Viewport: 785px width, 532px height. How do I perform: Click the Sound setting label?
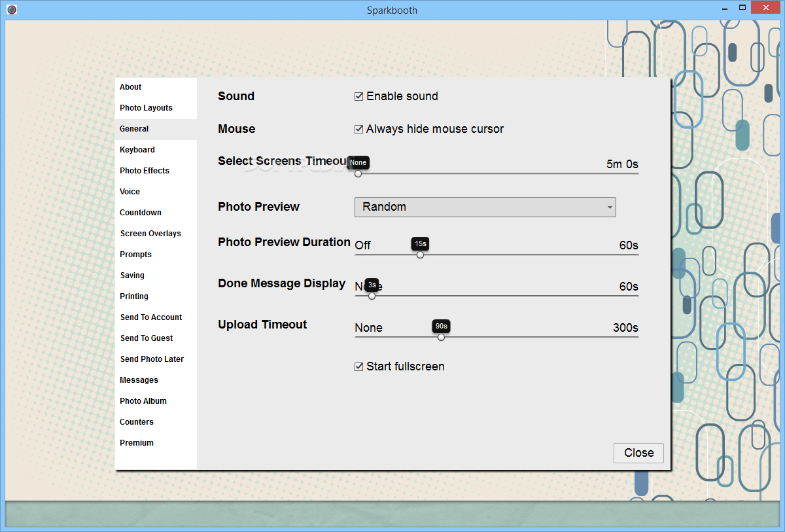pos(236,96)
